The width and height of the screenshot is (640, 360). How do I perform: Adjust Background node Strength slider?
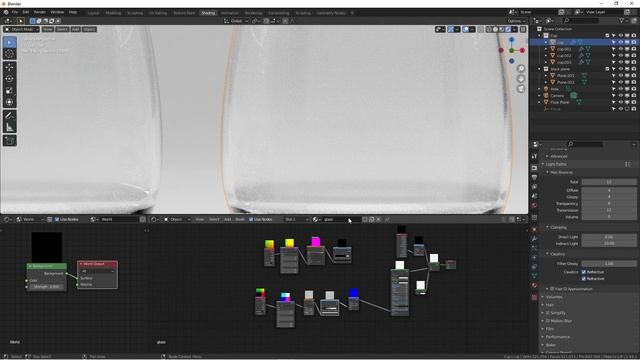47,287
